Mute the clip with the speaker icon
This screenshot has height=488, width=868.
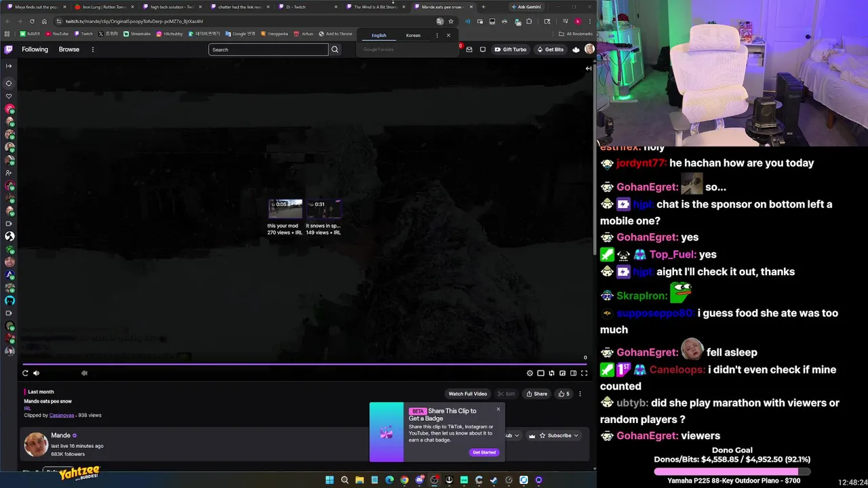pyautogui.click(x=37, y=373)
